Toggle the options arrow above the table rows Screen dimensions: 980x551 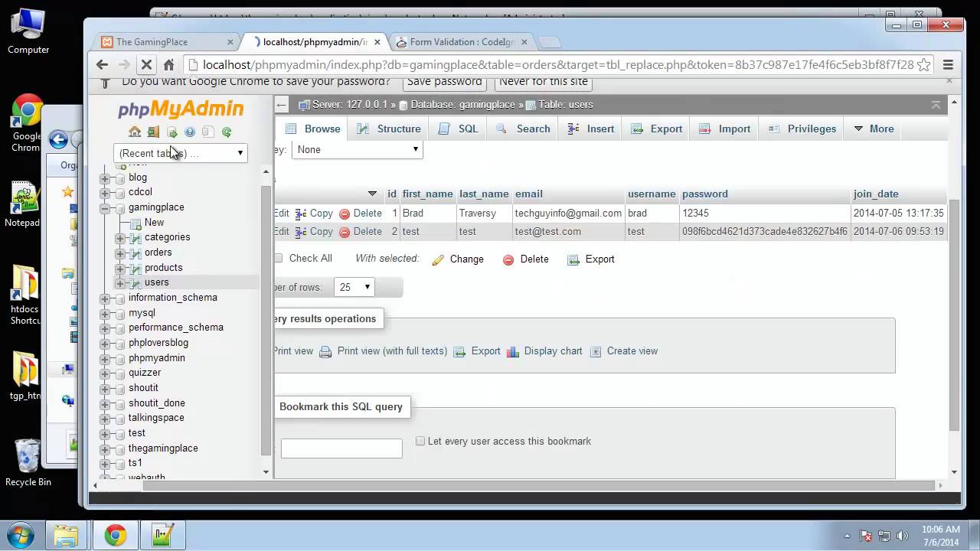(372, 194)
